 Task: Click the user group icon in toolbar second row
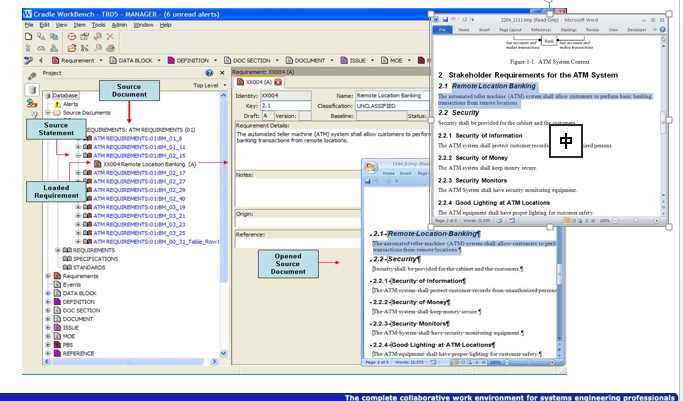click(x=54, y=48)
